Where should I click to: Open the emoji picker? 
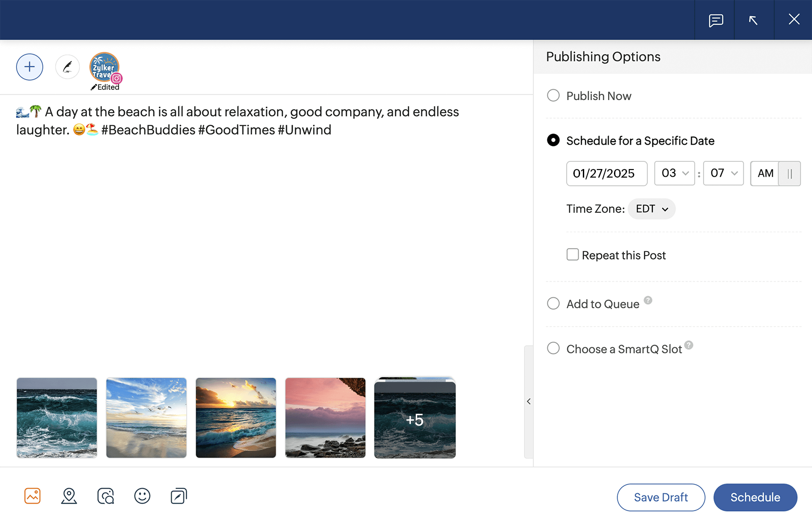click(x=142, y=496)
